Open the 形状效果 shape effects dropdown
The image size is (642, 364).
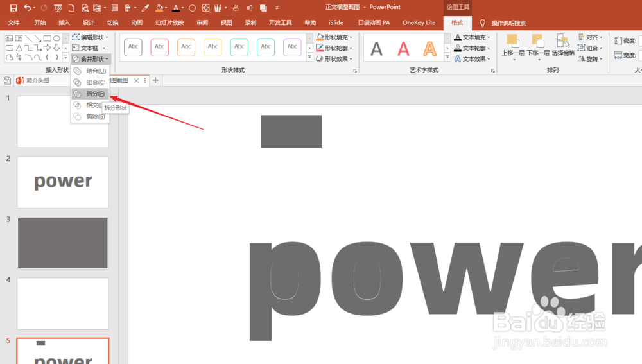click(x=334, y=59)
